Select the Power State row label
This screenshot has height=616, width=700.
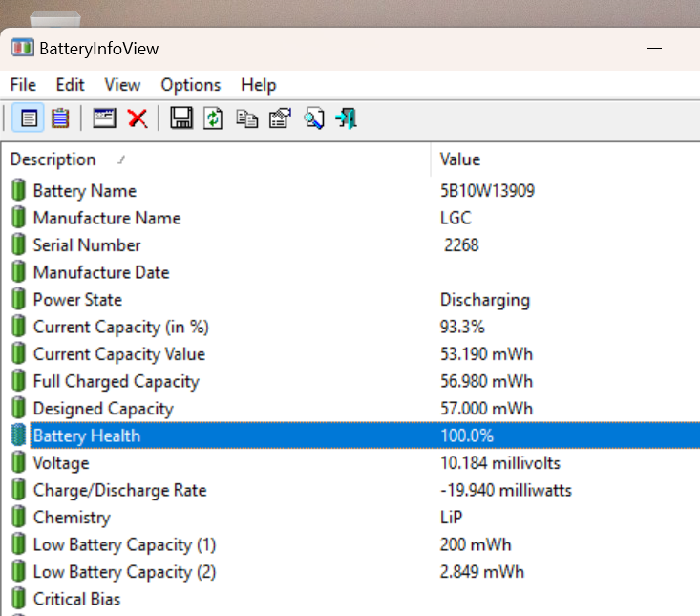(77, 300)
